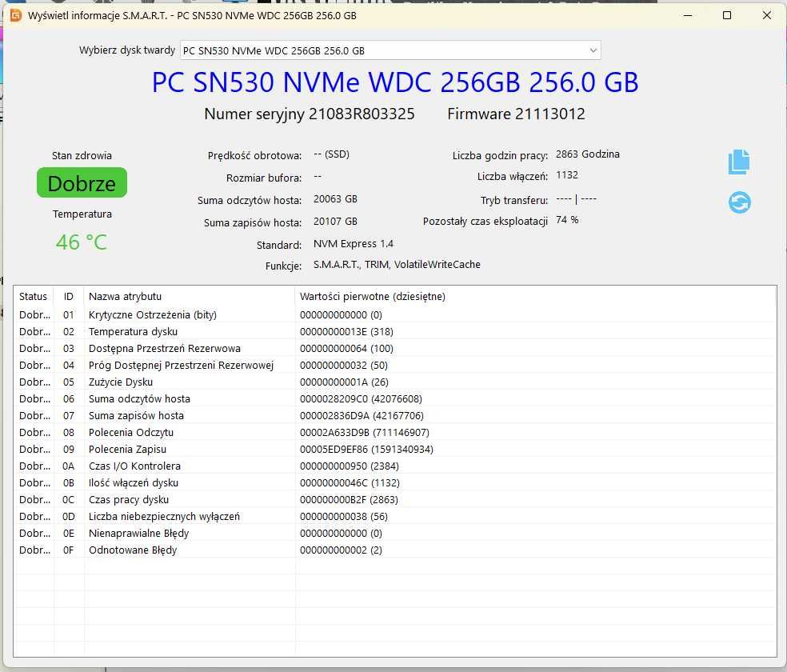Maximize the S.M.A.R.T. information window
Viewport: 787px width, 672px height.
[727, 15]
